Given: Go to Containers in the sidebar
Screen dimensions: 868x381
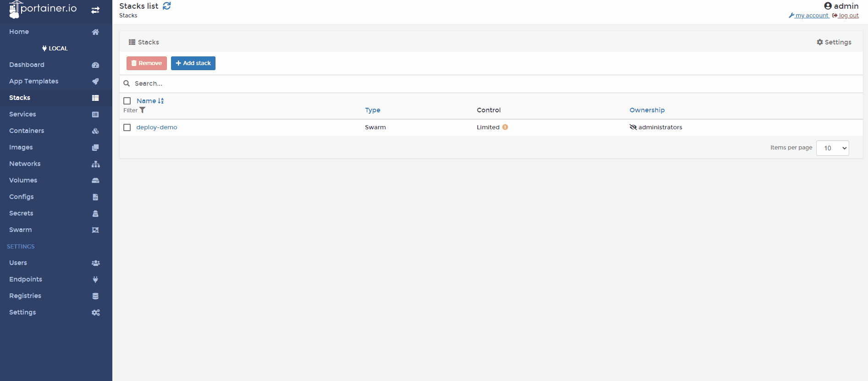Looking at the screenshot, I should click(27, 131).
